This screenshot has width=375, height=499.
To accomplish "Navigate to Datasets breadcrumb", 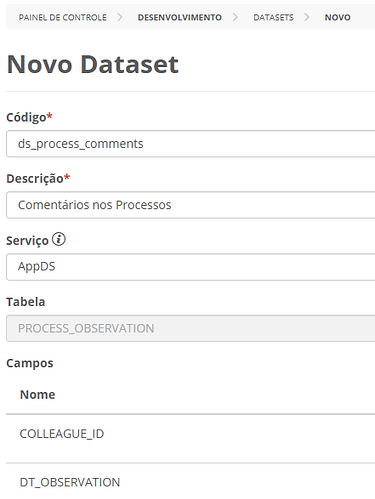I will [x=273, y=17].
